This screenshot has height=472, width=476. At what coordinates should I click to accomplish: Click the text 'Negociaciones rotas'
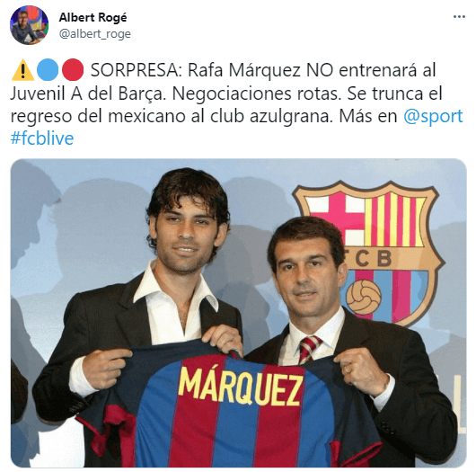256,94
